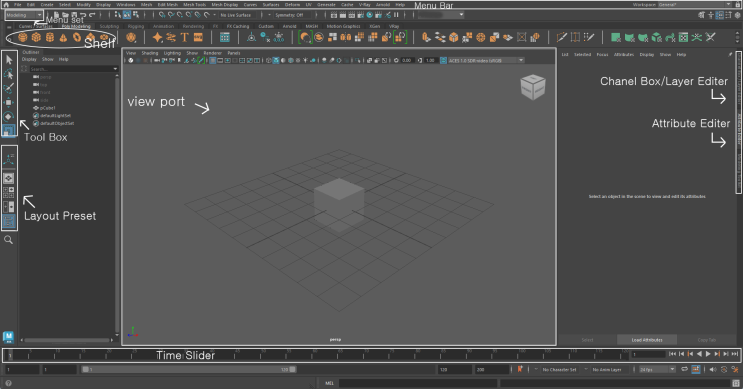Click the ViewCube in the viewport
Screen dimensions: 743x389
[533, 87]
